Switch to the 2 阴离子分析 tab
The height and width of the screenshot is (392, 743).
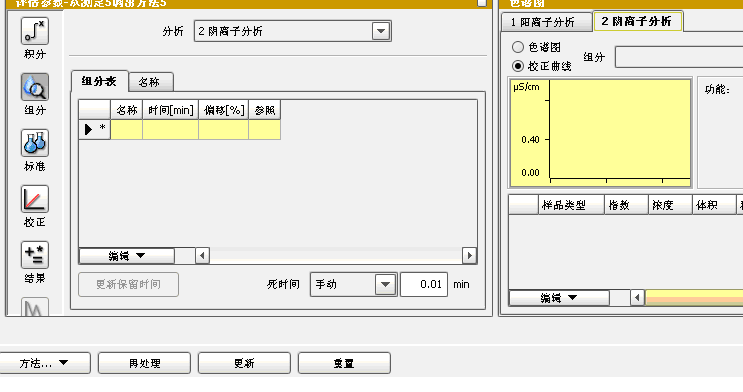637,21
